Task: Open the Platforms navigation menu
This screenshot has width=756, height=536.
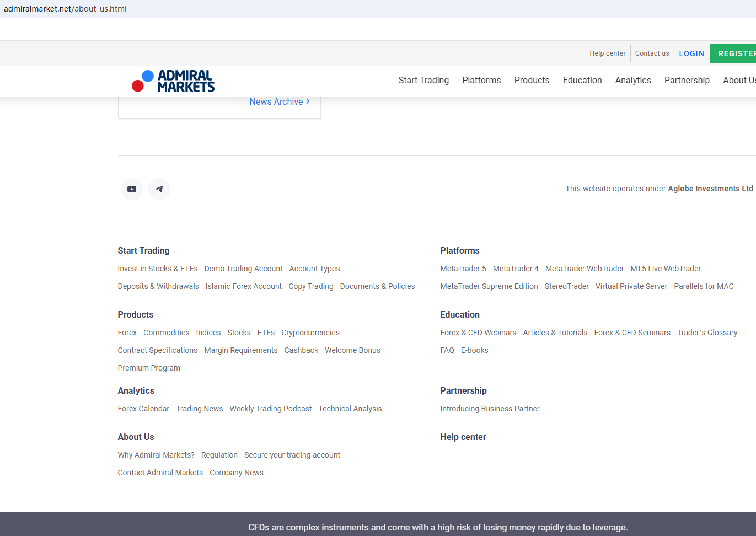Action: [x=481, y=81]
